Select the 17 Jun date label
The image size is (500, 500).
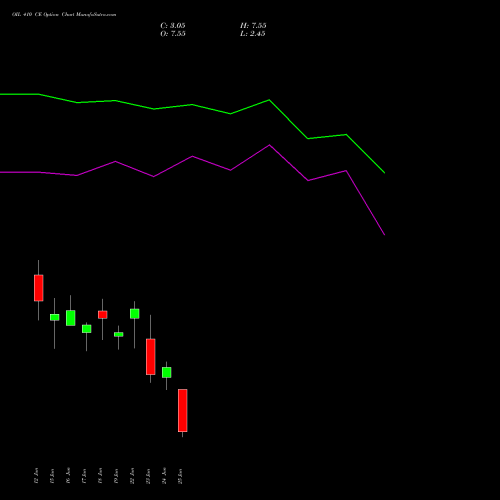click(84, 476)
